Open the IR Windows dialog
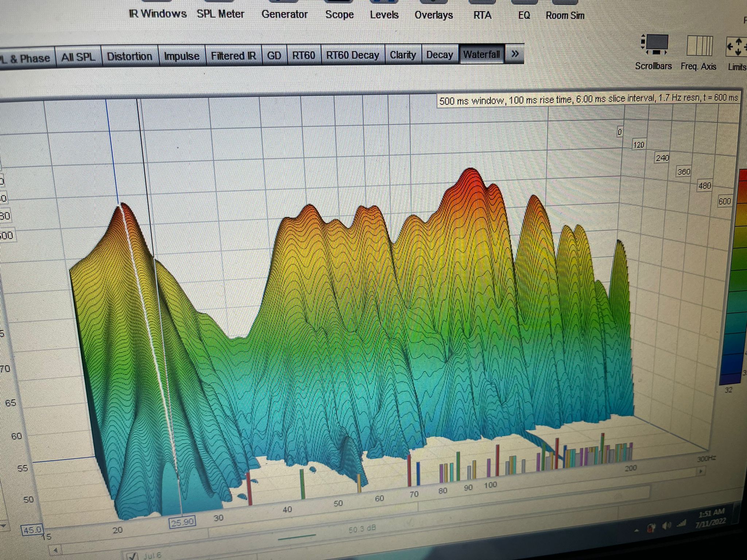The image size is (747, 560). click(158, 14)
